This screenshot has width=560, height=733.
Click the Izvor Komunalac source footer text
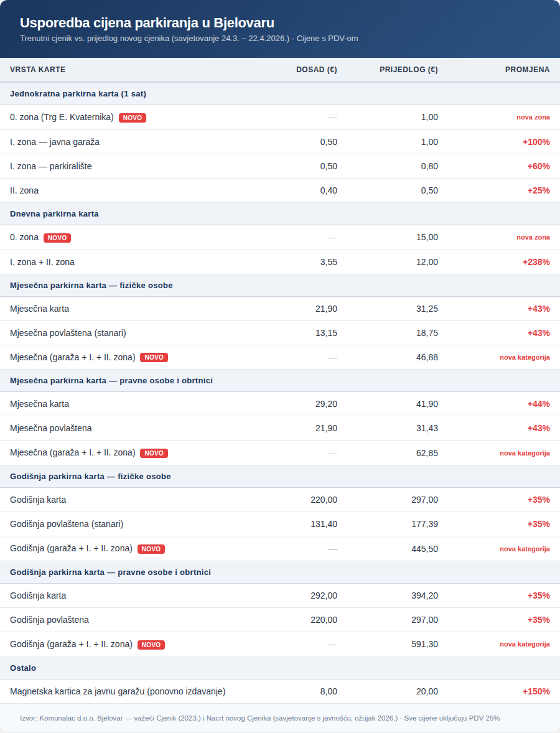coord(259,718)
